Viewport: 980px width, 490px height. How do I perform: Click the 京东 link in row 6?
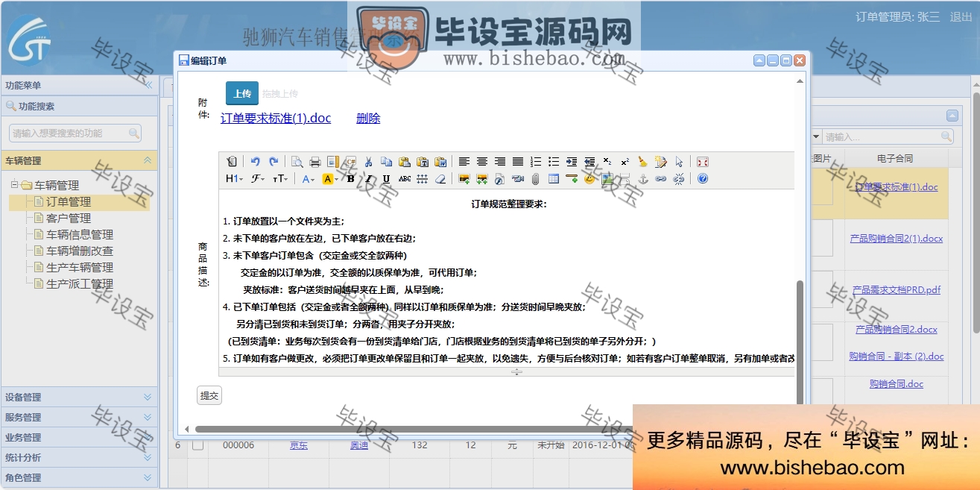299,445
